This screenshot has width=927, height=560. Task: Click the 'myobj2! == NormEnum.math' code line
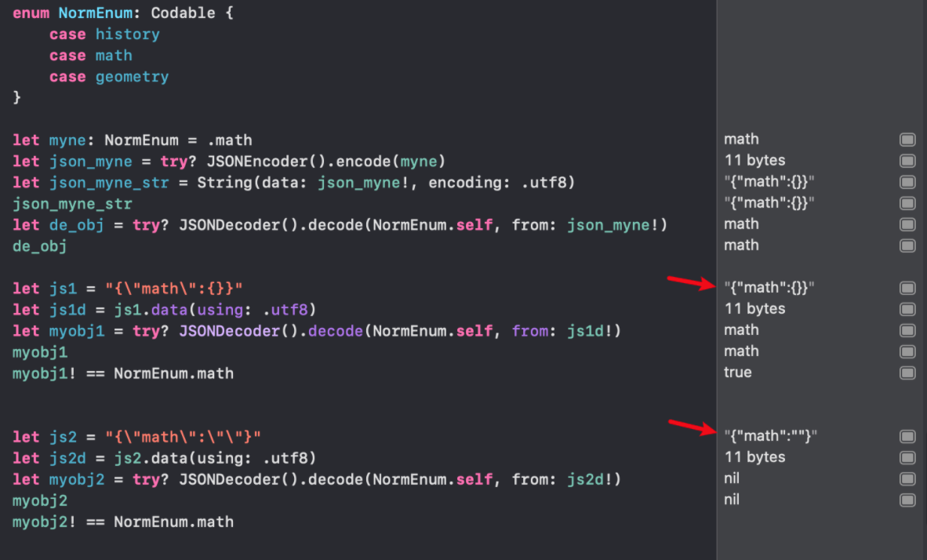[122, 522]
